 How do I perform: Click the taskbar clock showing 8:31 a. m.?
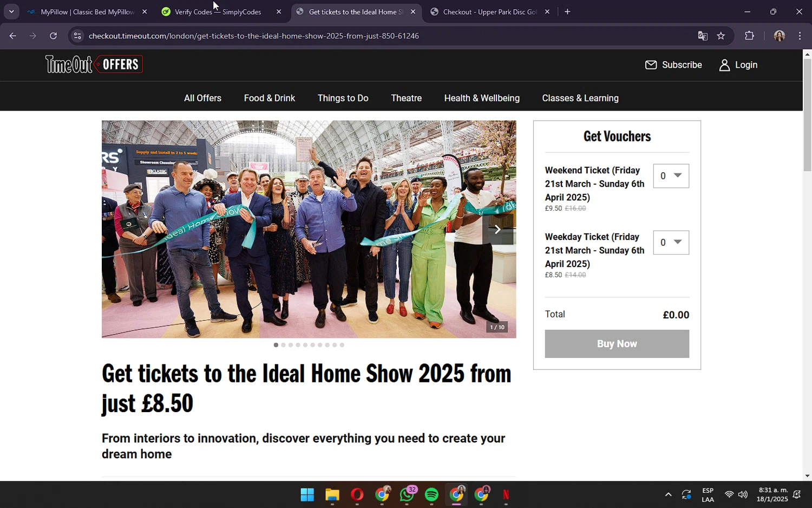click(772, 495)
